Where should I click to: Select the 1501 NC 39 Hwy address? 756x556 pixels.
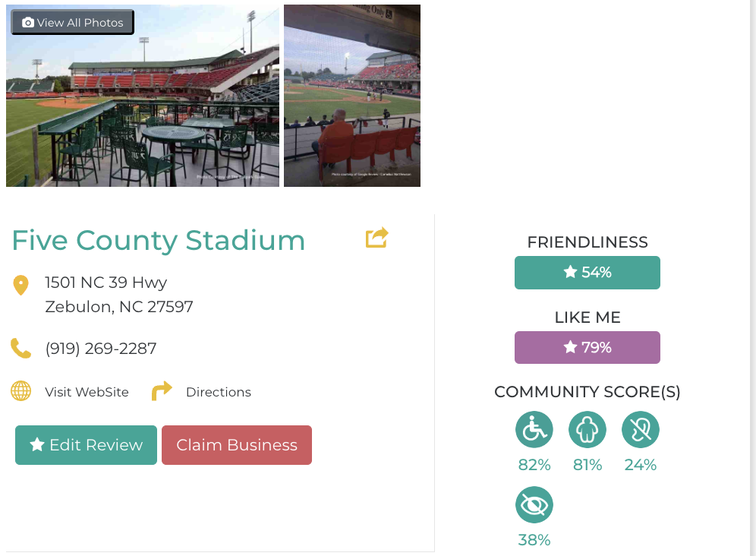[x=106, y=283]
